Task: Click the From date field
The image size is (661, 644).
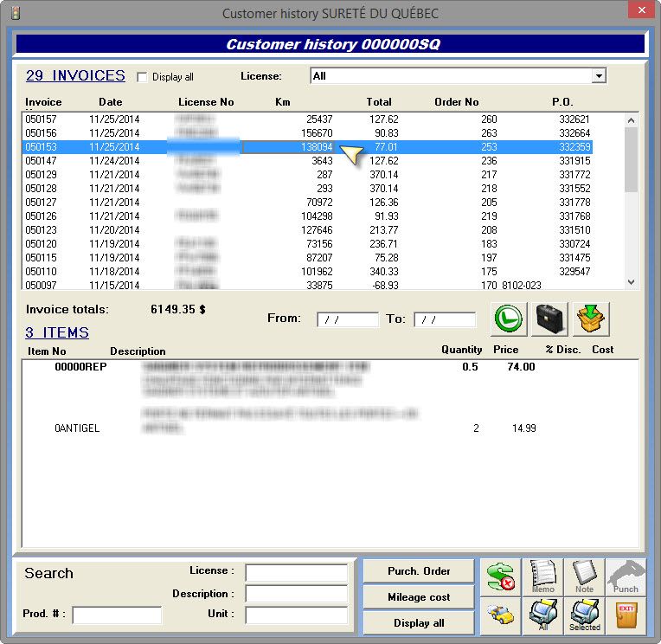Action: [347, 319]
